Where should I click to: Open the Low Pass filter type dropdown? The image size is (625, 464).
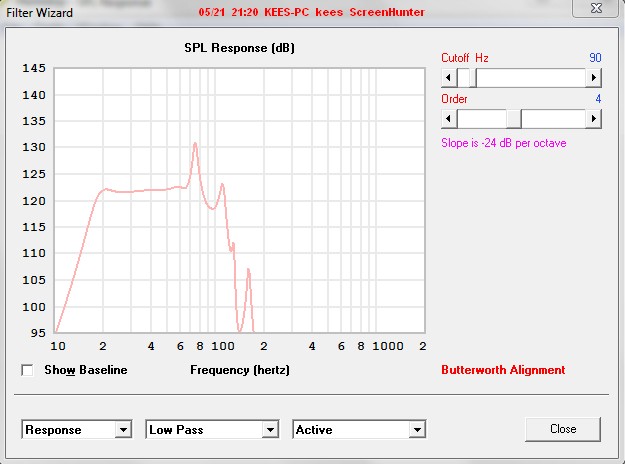pyautogui.click(x=212, y=429)
